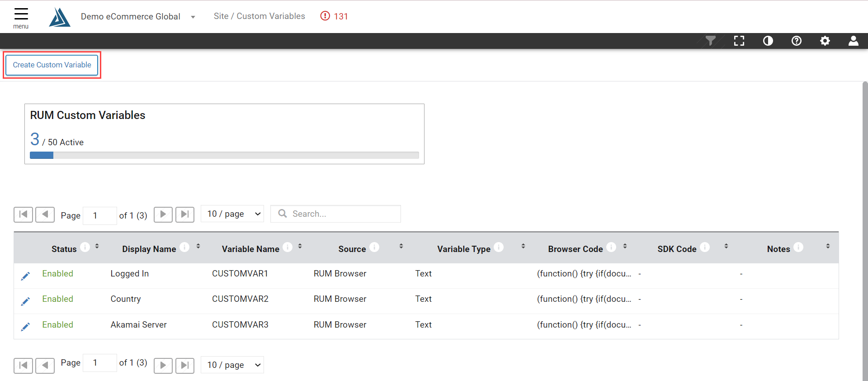Click CUSTOMVAR2 variable name cell
Screen dimensions: 868x381
click(240, 299)
